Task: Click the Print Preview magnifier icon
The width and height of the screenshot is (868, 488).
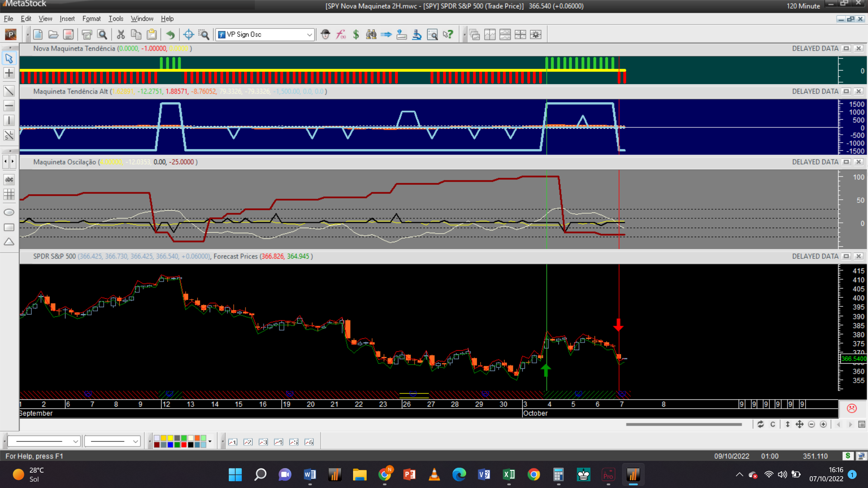Action: click(102, 34)
